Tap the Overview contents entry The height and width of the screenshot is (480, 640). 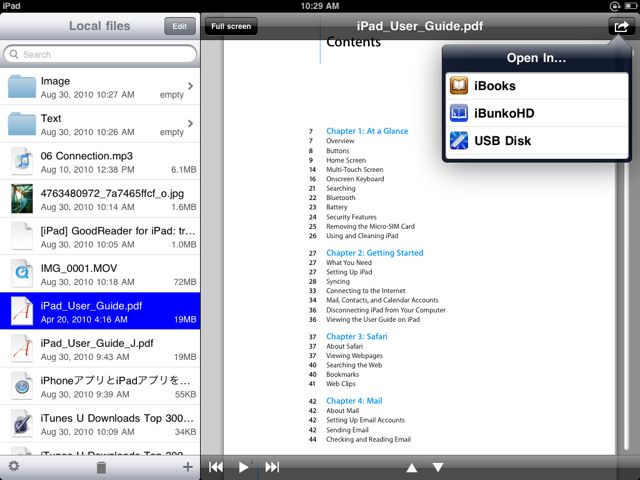click(340, 141)
